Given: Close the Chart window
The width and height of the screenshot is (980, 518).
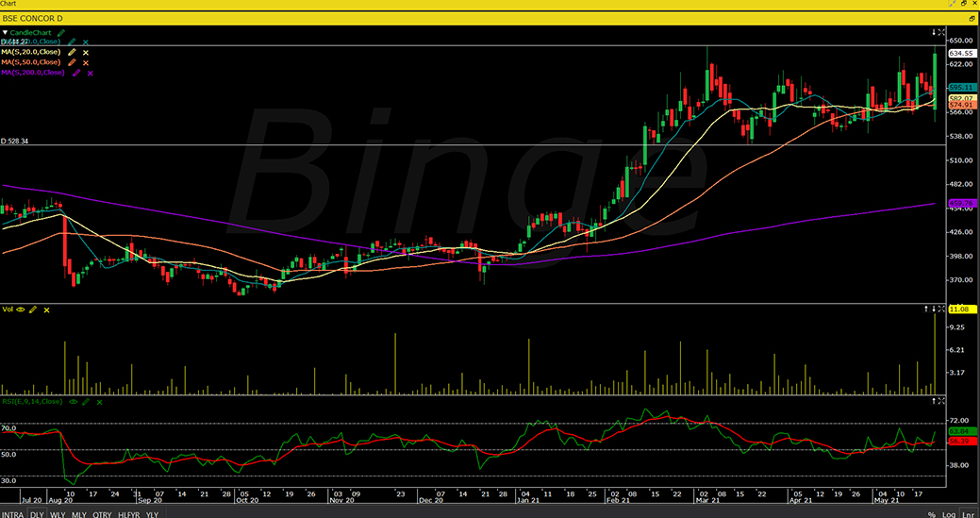Looking at the screenshot, I should 973,4.
